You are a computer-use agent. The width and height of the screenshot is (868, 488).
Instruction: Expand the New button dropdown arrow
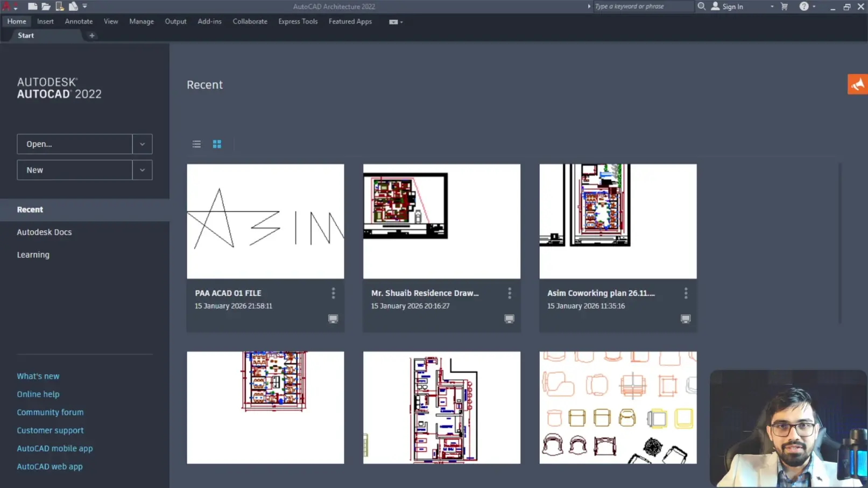click(x=143, y=170)
